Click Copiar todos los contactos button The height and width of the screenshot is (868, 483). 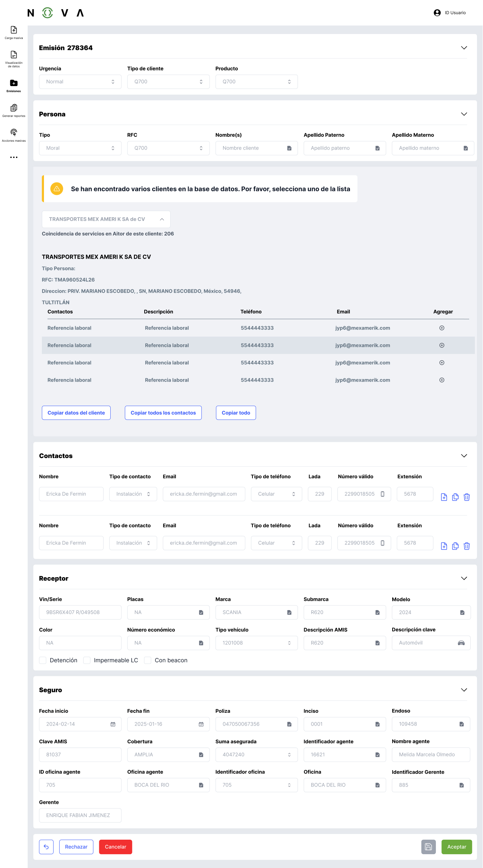pyautogui.click(x=163, y=413)
